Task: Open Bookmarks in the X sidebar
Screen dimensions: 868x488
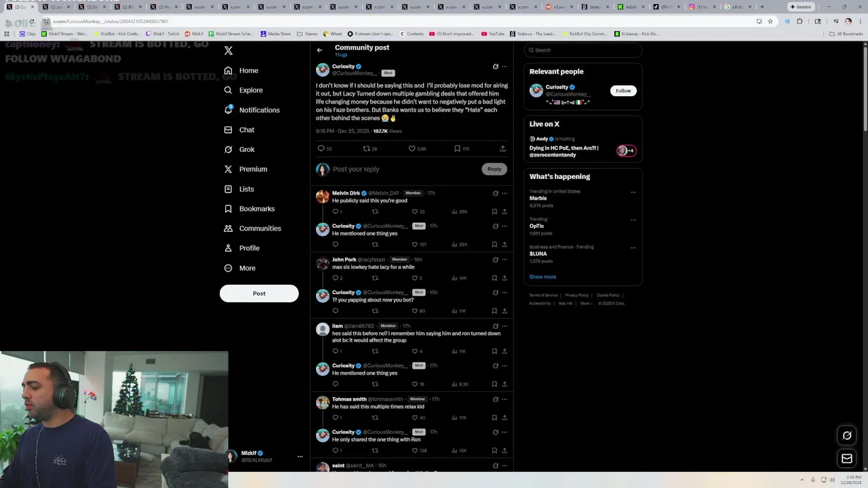Action: pos(250,209)
